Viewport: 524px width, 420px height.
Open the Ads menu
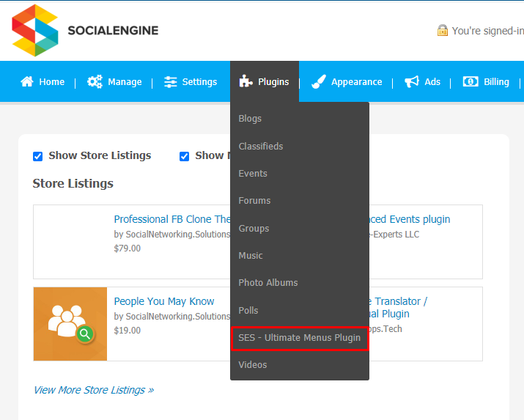coord(422,81)
